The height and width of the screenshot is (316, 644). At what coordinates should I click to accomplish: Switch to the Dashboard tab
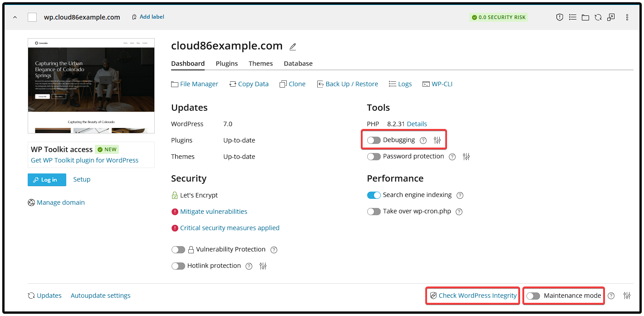click(x=188, y=64)
